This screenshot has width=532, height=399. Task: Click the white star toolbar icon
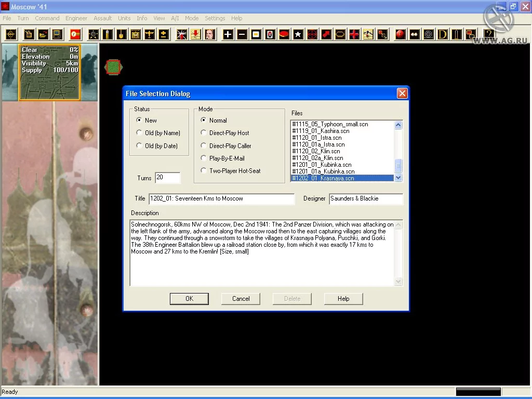[x=298, y=34]
